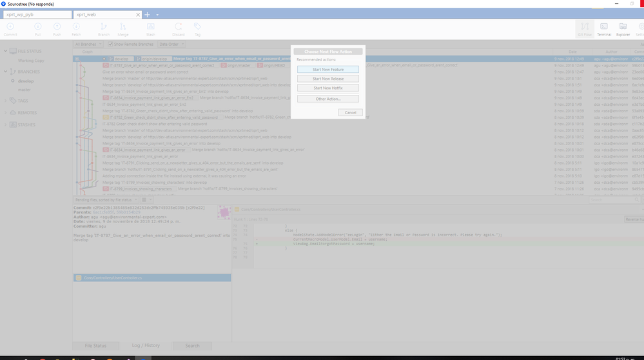Click the Push toolbar icon

point(57,29)
